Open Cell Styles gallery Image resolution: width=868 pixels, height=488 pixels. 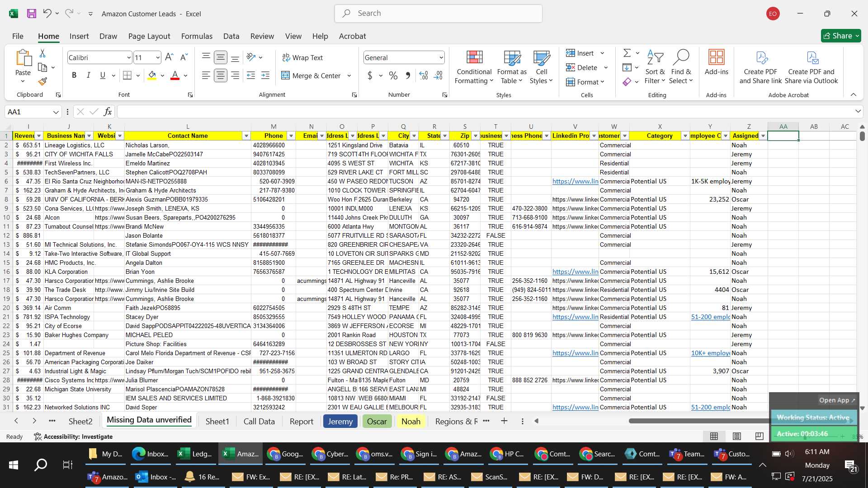tap(541, 67)
